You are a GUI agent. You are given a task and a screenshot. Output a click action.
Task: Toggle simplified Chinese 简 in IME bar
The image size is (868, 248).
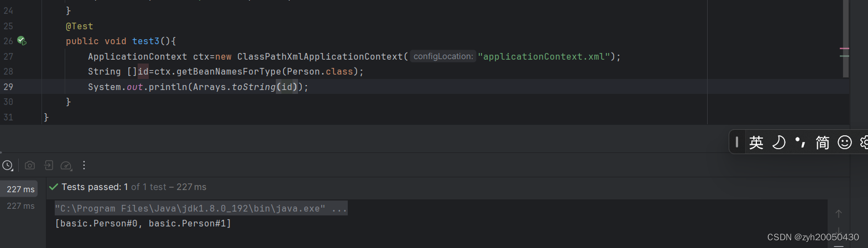(823, 143)
